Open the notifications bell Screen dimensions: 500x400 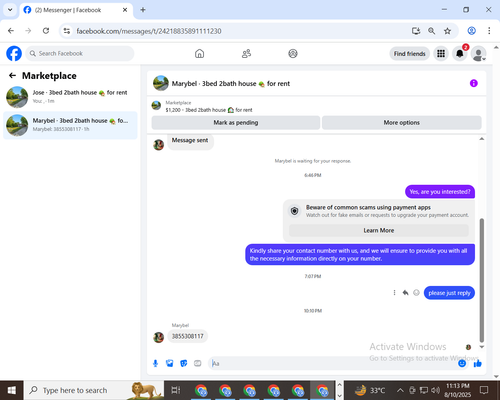pyautogui.click(x=460, y=53)
